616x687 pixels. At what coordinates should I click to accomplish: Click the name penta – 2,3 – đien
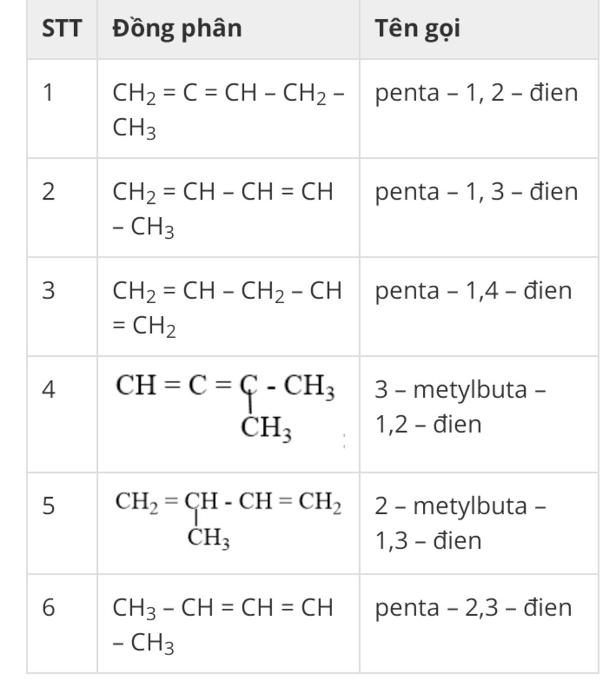pyautogui.click(x=473, y=608)
